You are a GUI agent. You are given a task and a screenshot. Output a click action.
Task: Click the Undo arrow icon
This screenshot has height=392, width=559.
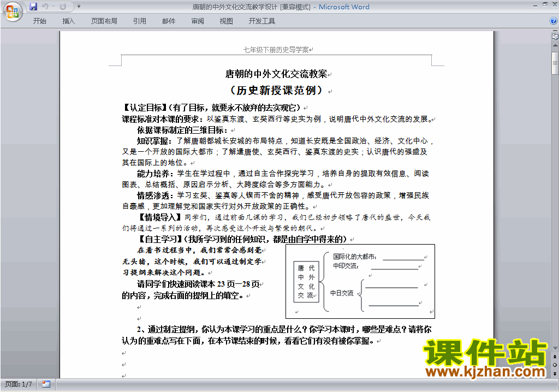(x=45, y=7)
